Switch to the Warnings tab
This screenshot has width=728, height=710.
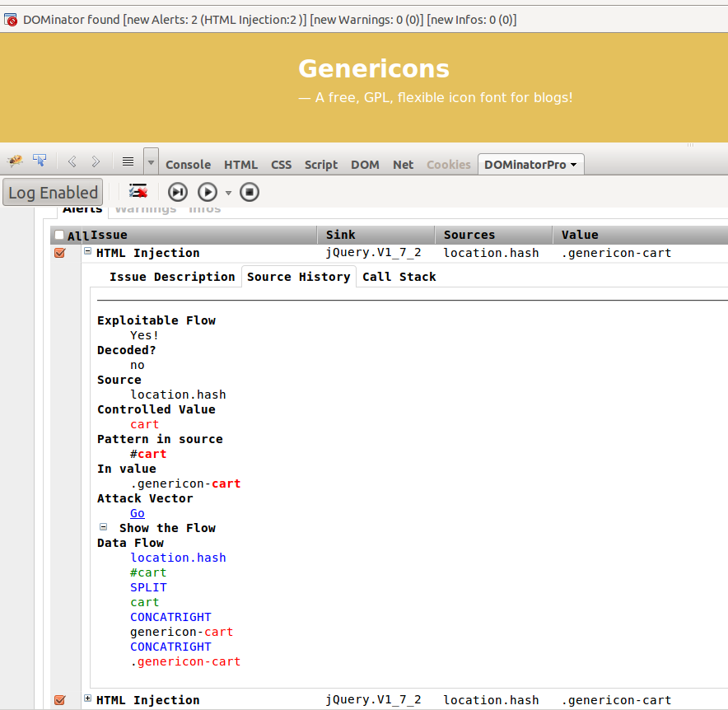pyautogui.click(x=146, y=210)
